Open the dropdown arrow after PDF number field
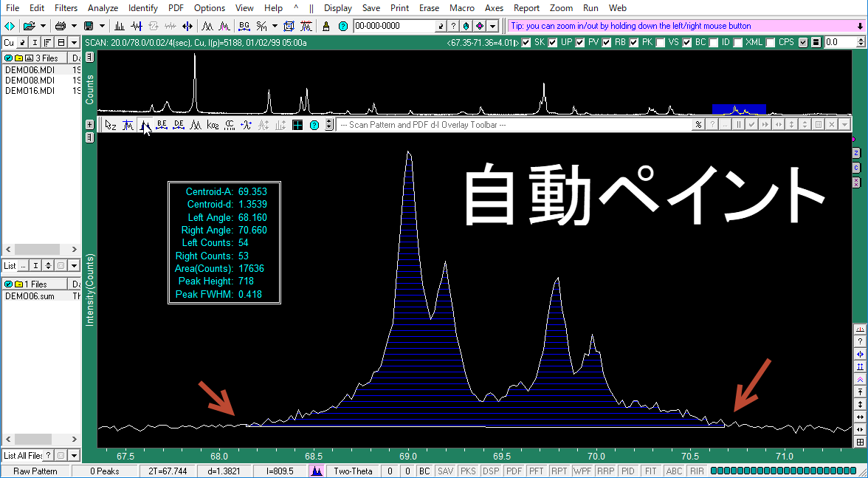This screenshot has width=868, height=478. point(493,26)
